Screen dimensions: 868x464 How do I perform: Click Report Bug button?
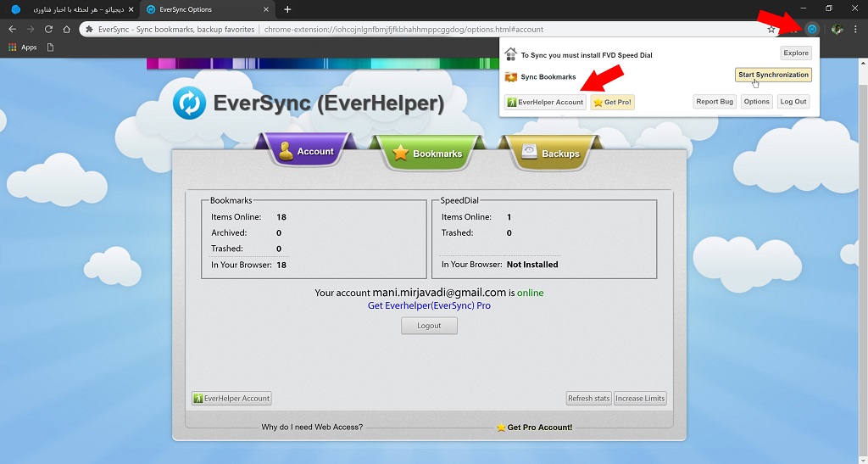coord(715,102)
